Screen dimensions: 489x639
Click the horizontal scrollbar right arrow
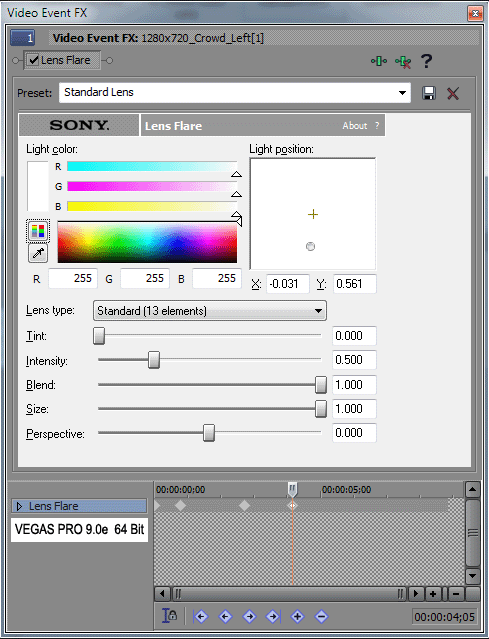[416, 594]
